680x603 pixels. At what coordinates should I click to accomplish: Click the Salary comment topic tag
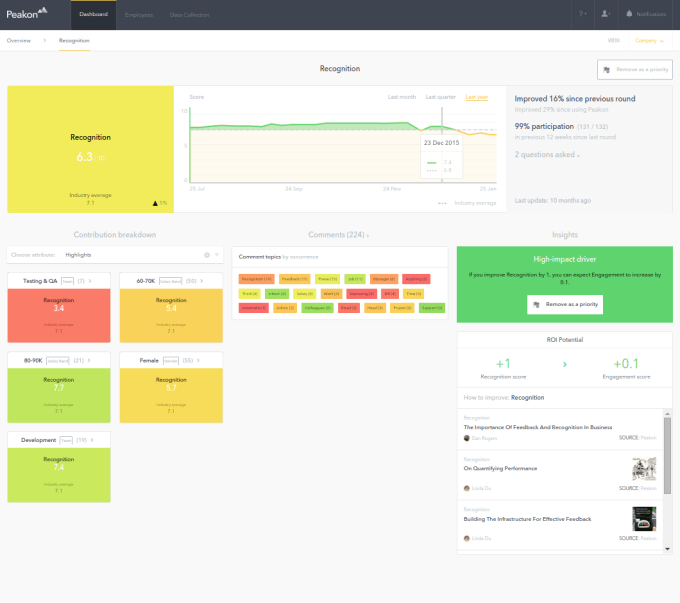pyautogui.click(x=304, y=294)
